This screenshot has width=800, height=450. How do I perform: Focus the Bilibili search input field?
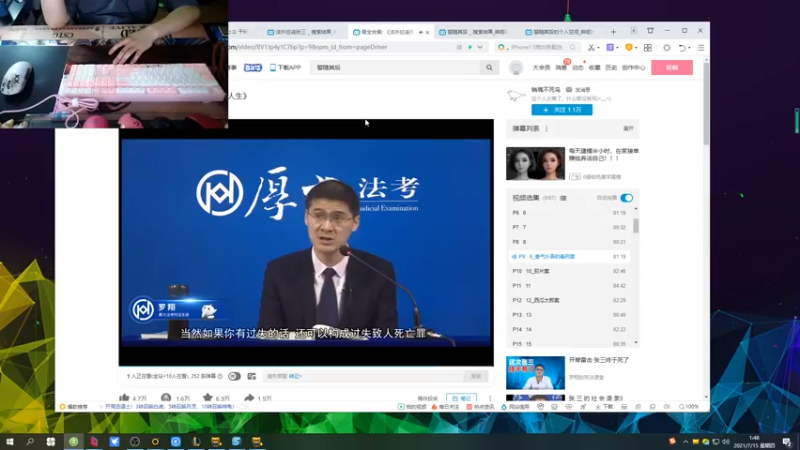pos(396,67)
